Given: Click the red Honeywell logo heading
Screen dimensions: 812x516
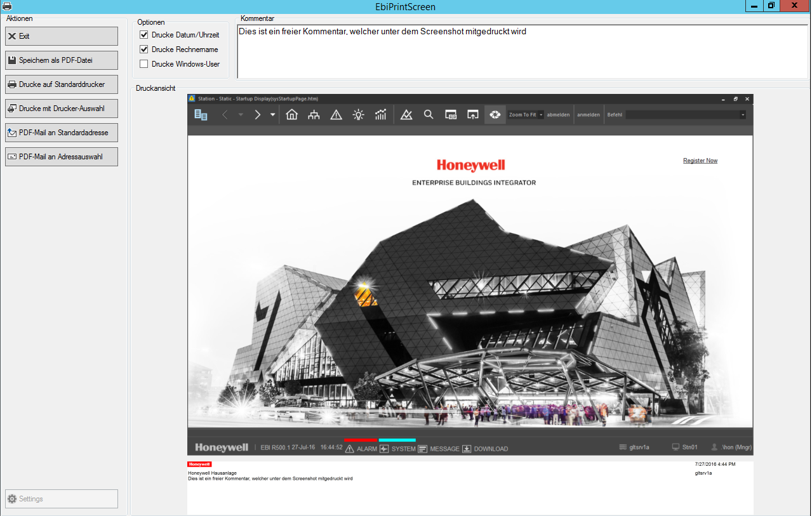Looking at the screenshot, I should [x=471, y=166].
